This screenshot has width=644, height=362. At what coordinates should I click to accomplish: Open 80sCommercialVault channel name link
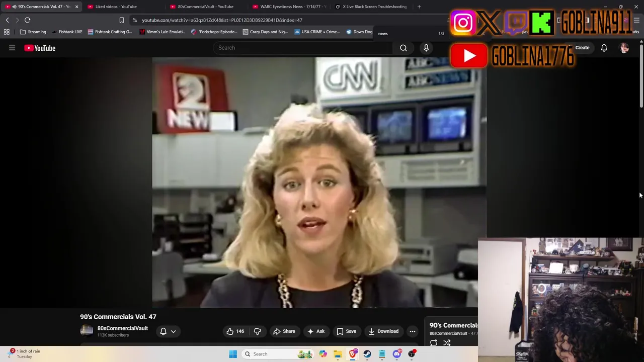tap(122, 328)
